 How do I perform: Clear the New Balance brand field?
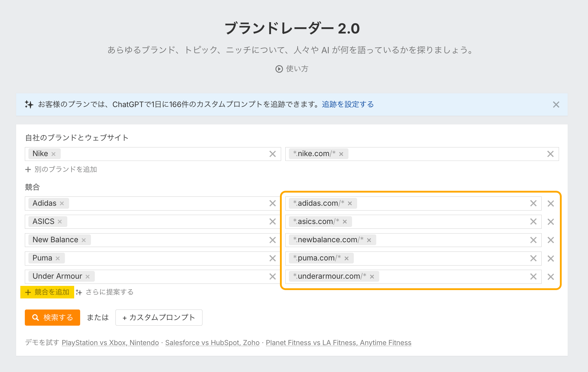coord(272,240)
